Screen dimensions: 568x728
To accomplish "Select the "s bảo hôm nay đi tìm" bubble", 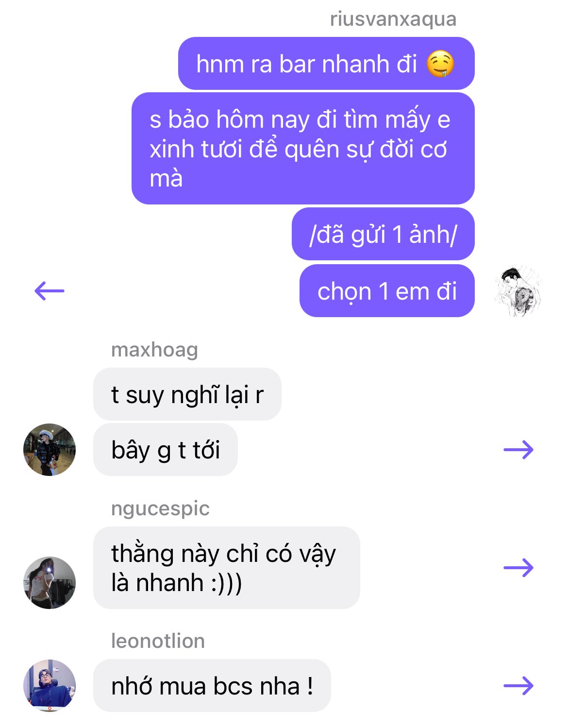I will 303,149.
